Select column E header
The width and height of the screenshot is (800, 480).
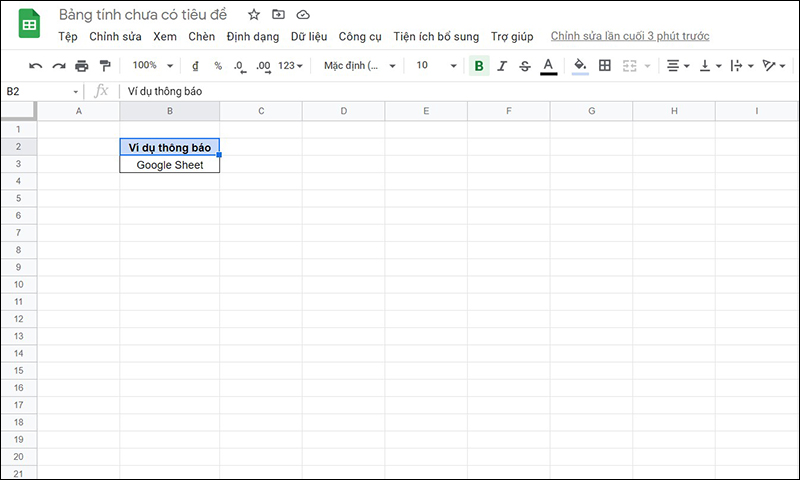click(426, 111)
